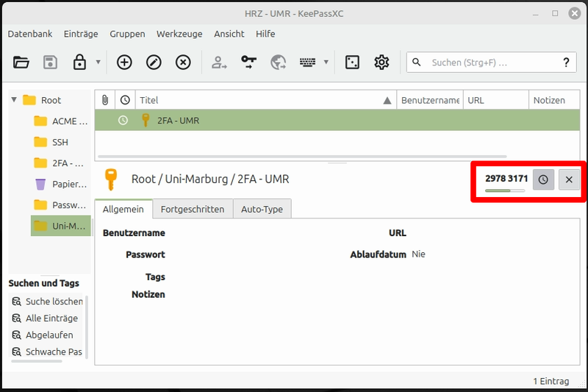
Task: Copy username with the person arrow icon
Action: click(219, 63)
